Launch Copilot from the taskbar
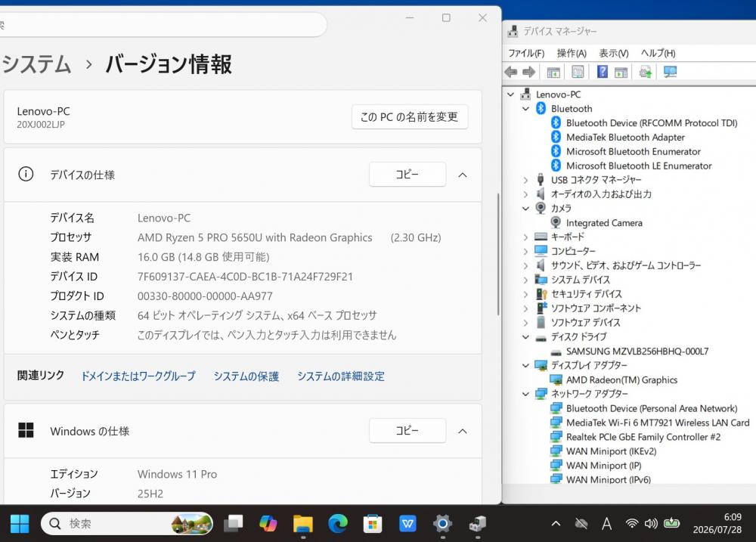Viewport: 756px width, 542px height. point(268,524)
